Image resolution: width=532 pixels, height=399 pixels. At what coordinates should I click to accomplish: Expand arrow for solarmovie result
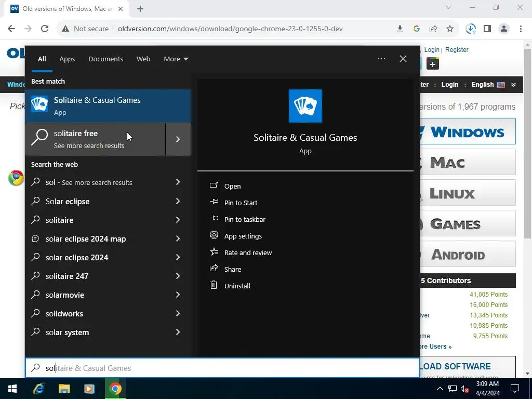(178, 295)
